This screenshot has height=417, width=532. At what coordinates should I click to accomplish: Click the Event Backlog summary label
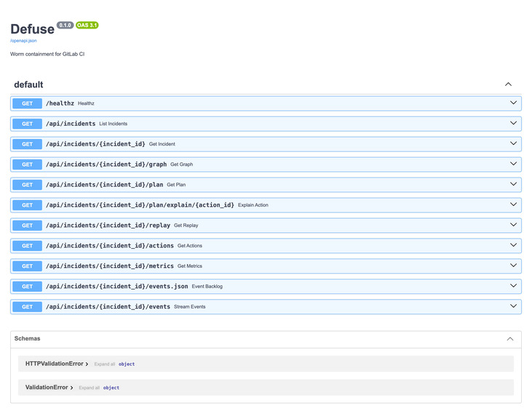pos(207,287)
